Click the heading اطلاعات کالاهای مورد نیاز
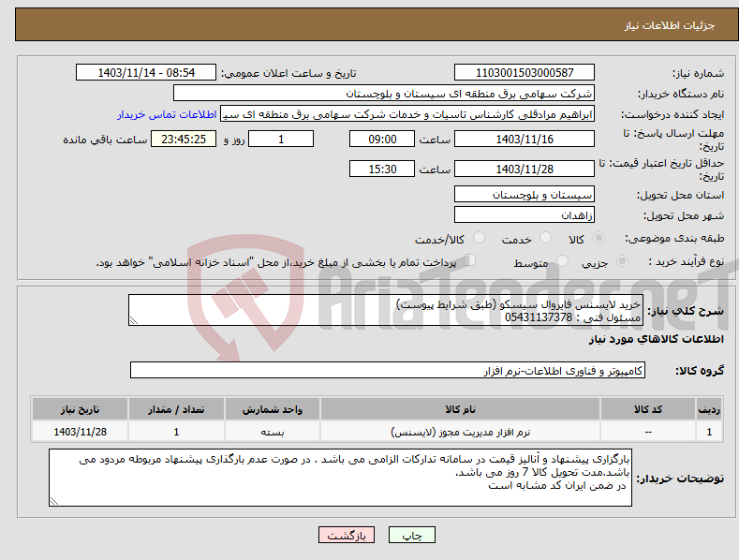This screenshot has width=739, height=560. pyautogui.click(x=656, y=339)
